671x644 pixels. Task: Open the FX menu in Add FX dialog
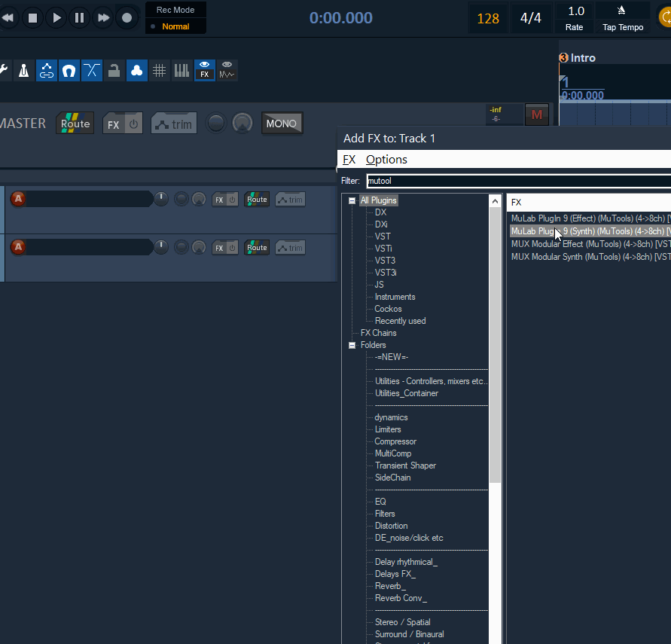pos(349,160)
